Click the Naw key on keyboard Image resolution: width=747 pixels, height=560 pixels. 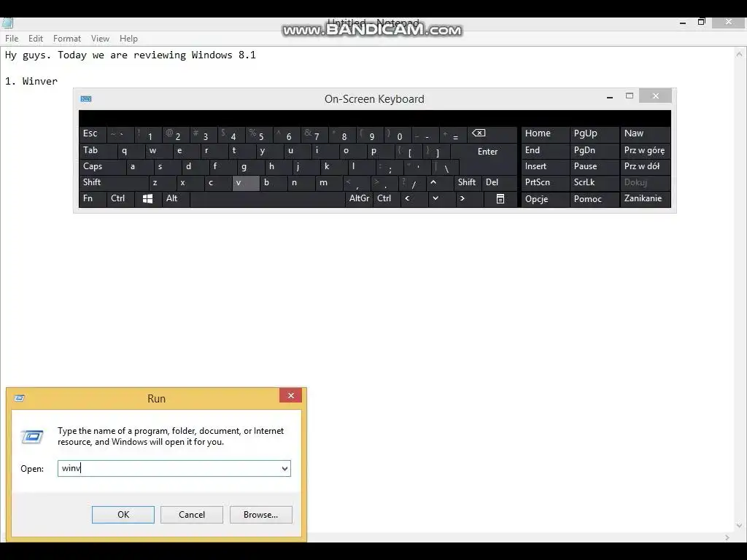tap(645, 134)
